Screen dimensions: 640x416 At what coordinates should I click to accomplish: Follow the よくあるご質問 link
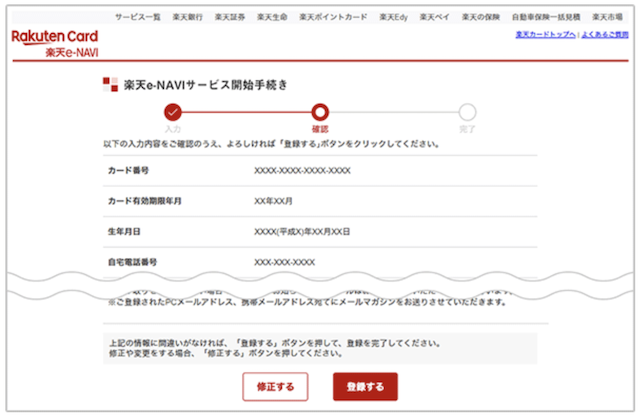click(x=605, y=35)
